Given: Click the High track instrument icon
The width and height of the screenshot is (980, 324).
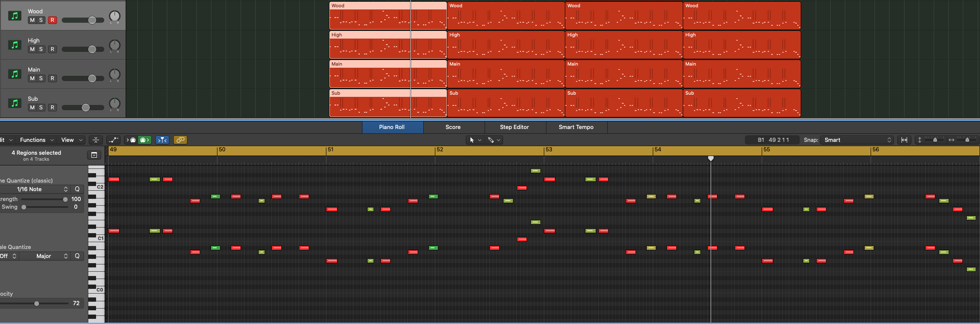Looking at the screenshot, I should pos(15,45).
